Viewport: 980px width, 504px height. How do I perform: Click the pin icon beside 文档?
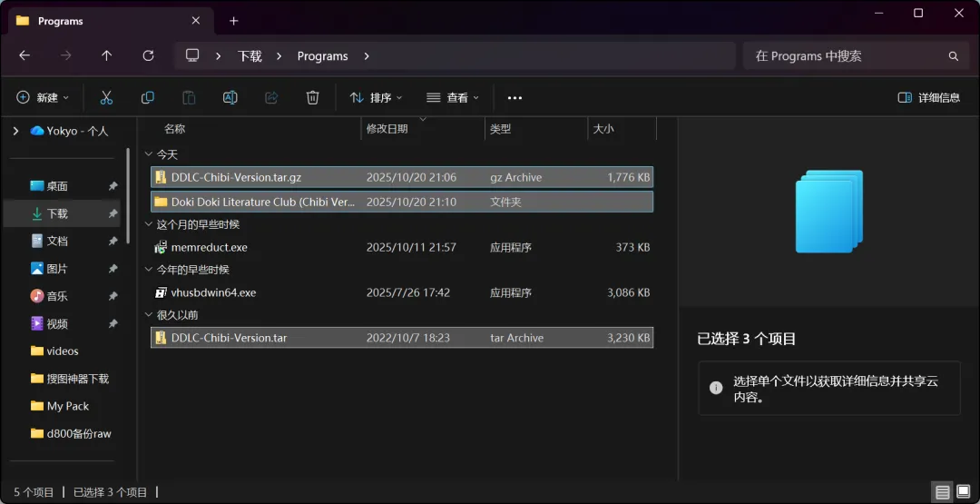pyautogui.click(x=113, y=241)
